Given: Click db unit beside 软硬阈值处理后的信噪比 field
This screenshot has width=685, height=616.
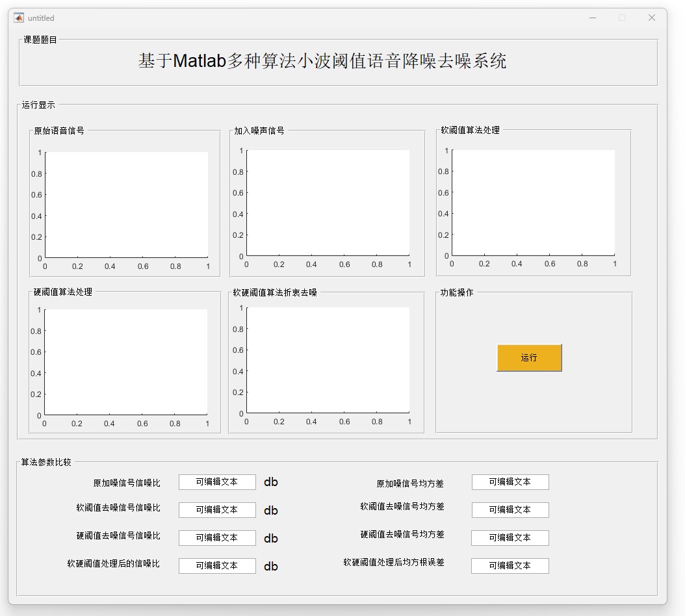Looking at the screenshot, I should click(271, 566).
